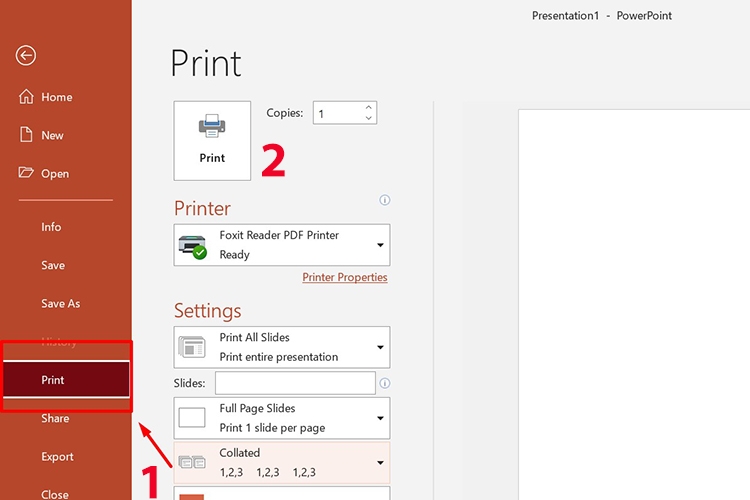750x500 pixels.
Task: Click the Home house icon
Action: pos(26,97)
